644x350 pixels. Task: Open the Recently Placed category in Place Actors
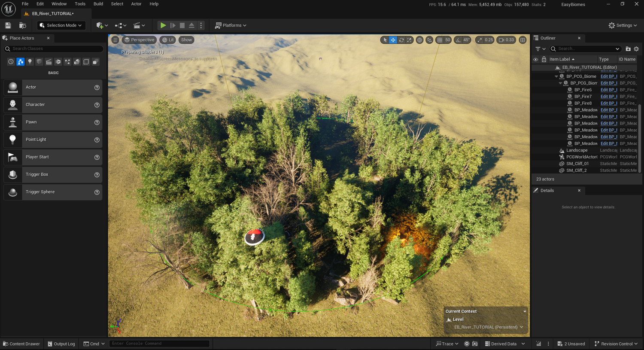(10, 61)
